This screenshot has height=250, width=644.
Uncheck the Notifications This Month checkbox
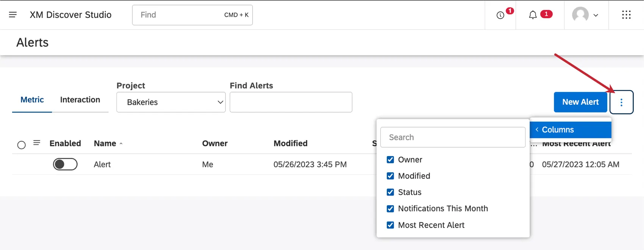[x=390, y=209]
